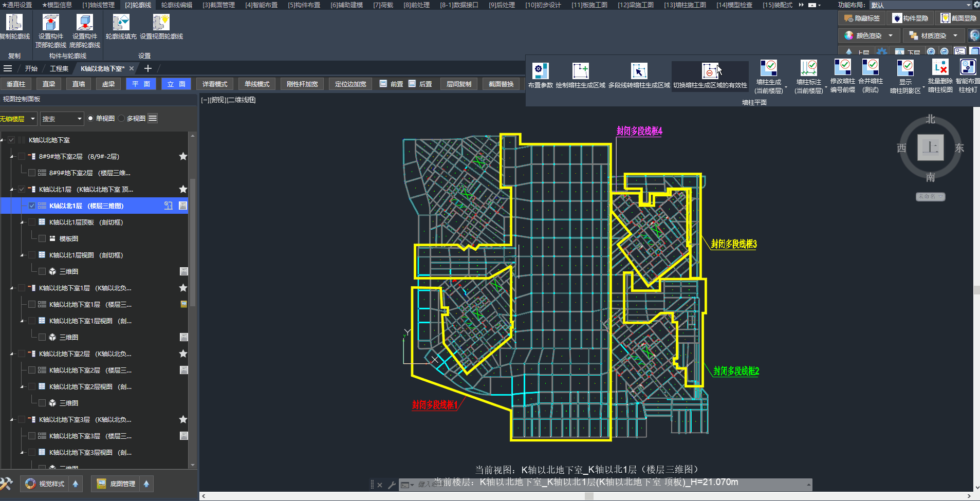Open the [3]截面管理 ribbon tab

(x=218, y=5)
